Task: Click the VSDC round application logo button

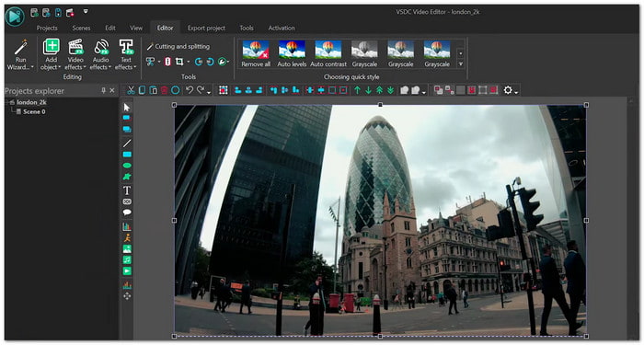Action: click(15, 17)
